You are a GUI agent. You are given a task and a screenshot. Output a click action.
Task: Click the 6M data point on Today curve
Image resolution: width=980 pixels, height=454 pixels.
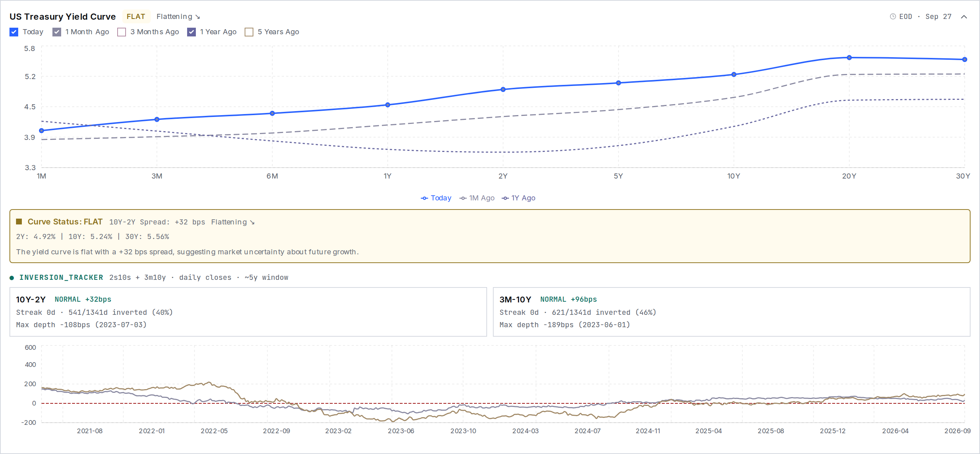click(x=272, y=114)
